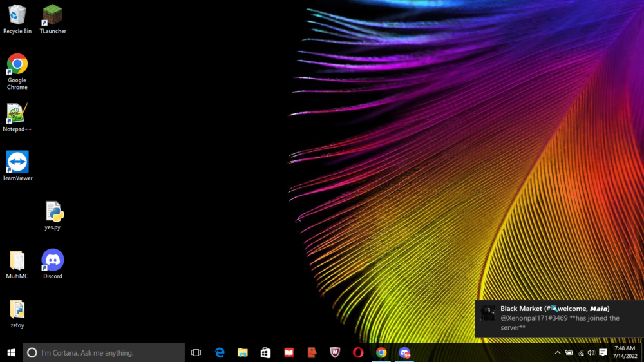Open McAfee from the taskbar
644x362 pixels.
click(335, 352)
